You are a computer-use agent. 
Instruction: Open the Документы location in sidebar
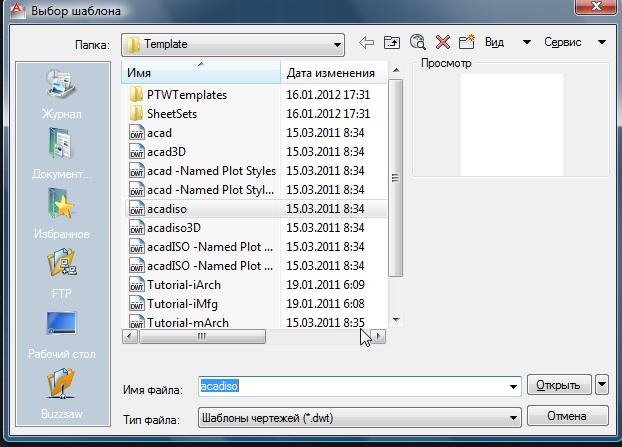62,154
